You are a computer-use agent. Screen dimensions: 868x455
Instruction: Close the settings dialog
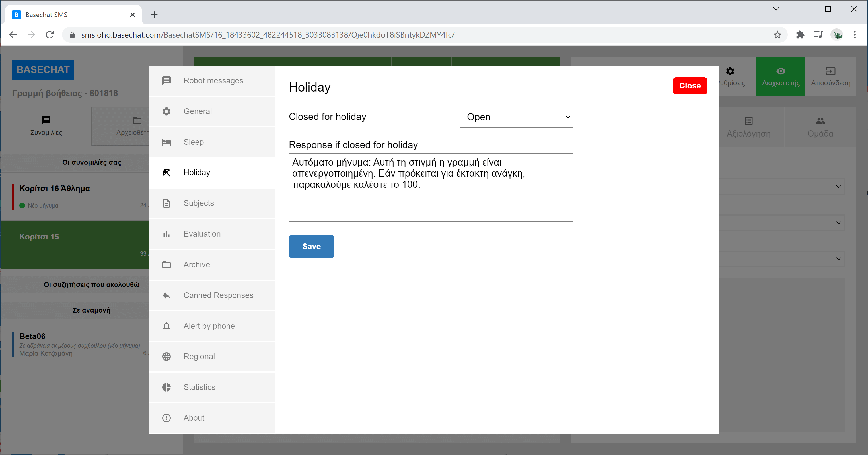point(689,86)
